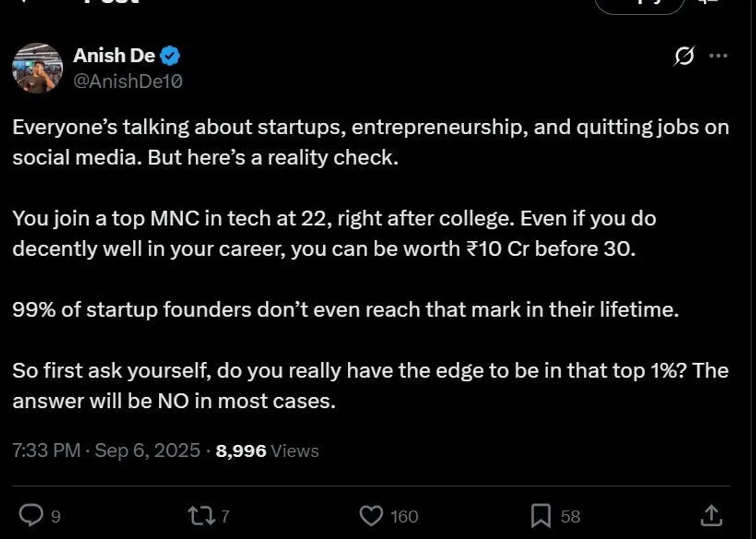Click the reply speech bubble icon
Image resolution: width=756 pixels, height=539 pixels.
[x=28, y=516]
